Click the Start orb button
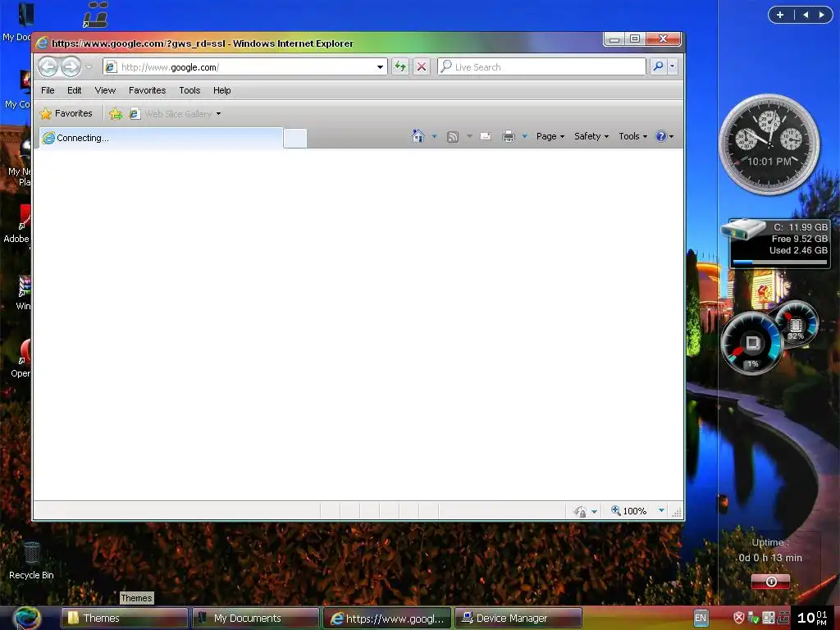 click(x=27, y=619)
